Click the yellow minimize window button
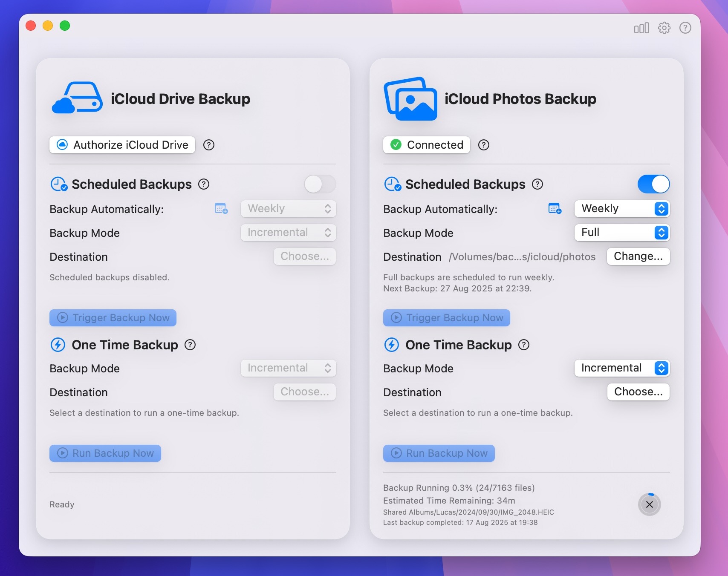Image resolution: width=728 pixels, height=576 pixels. 48,26
